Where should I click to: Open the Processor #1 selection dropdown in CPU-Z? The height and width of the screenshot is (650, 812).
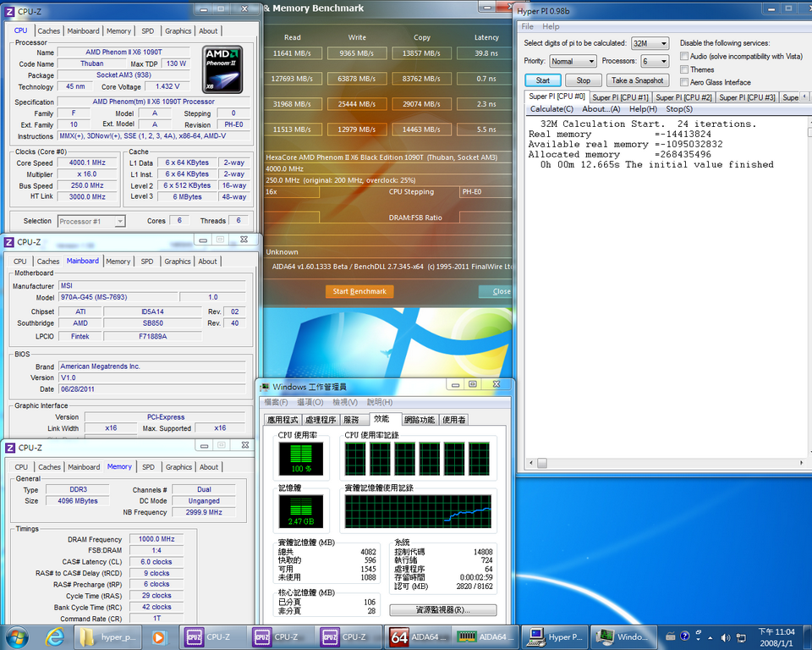[91, 222]
